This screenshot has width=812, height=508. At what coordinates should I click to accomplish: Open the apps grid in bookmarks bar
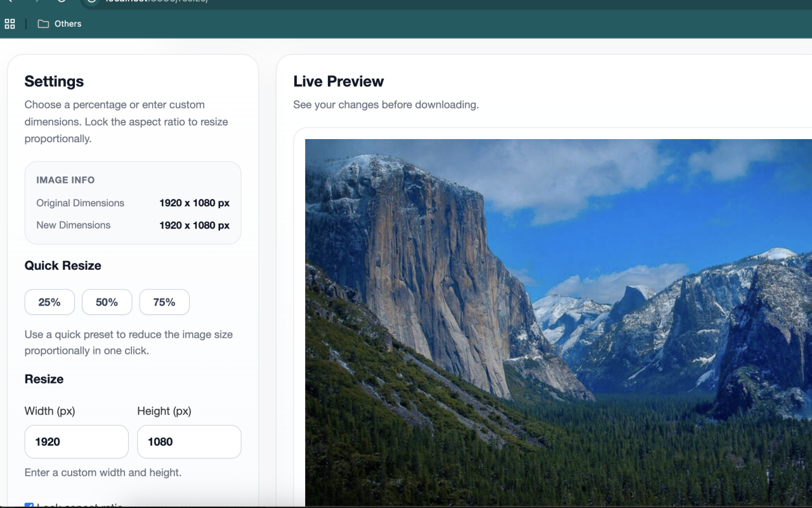pyautogui.click(x=10, y=24)
